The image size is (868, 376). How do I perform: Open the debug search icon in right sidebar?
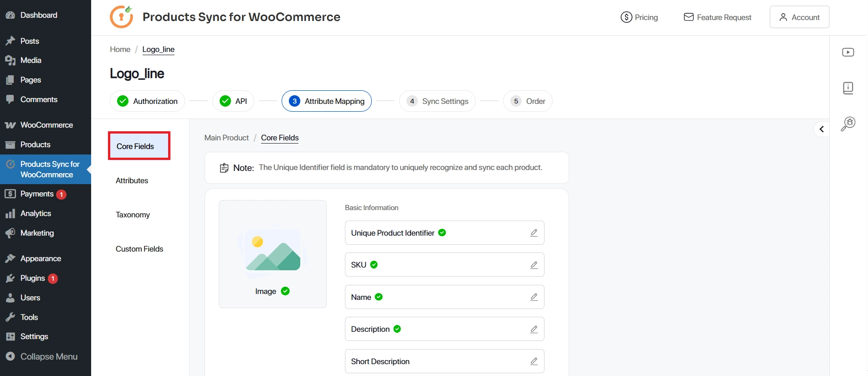pyautogui.click(x=848, y=124)
